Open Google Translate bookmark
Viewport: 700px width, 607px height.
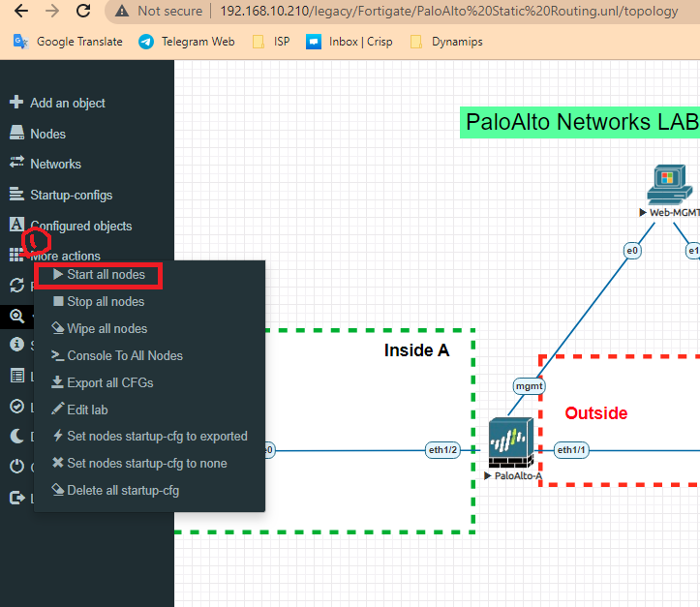(x=69, y=42)
